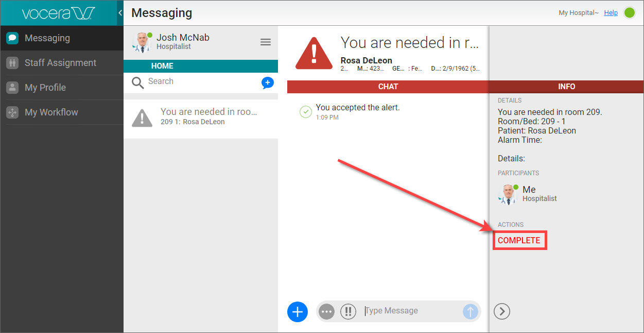Click the search magnifier icon
The height and width of the screenshot is (333, 644).
click(x=137, y=82)
